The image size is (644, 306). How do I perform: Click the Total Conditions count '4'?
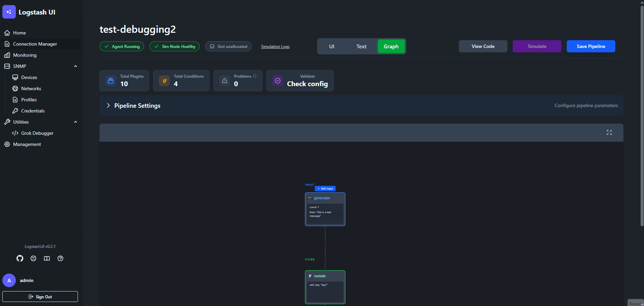click(176, 84)
